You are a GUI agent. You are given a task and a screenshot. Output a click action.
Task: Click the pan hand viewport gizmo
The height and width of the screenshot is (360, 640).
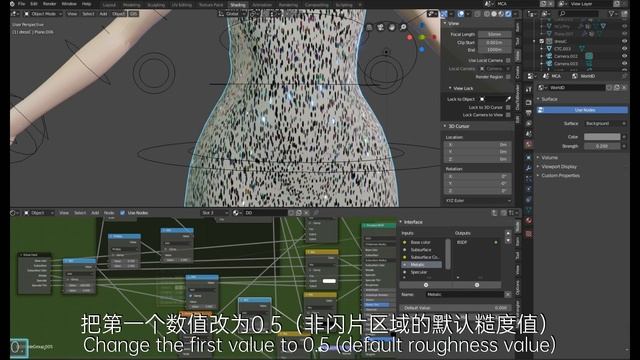tap(392, 27)
